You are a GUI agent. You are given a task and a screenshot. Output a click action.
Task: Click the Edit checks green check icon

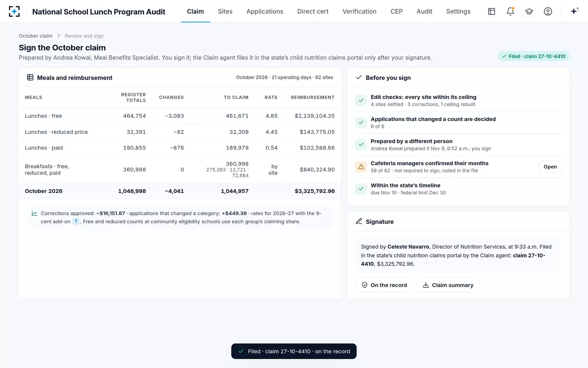[361, 101]
